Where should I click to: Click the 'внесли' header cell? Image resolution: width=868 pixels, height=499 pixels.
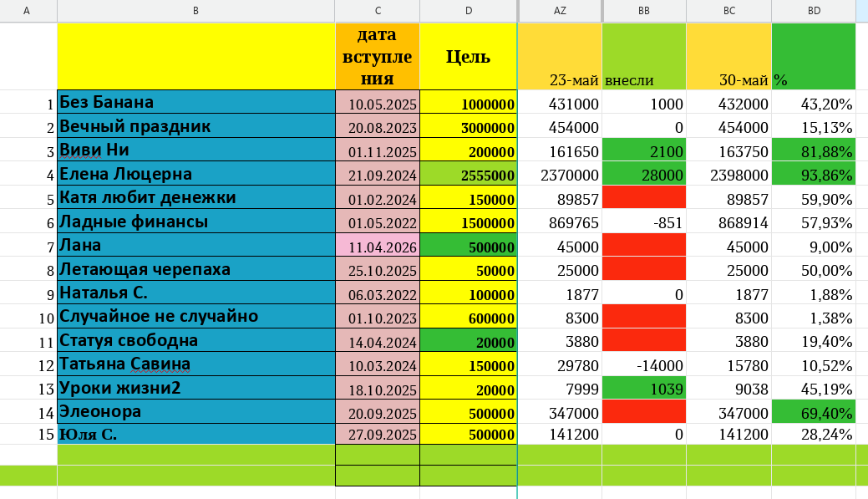coord(644,56)
